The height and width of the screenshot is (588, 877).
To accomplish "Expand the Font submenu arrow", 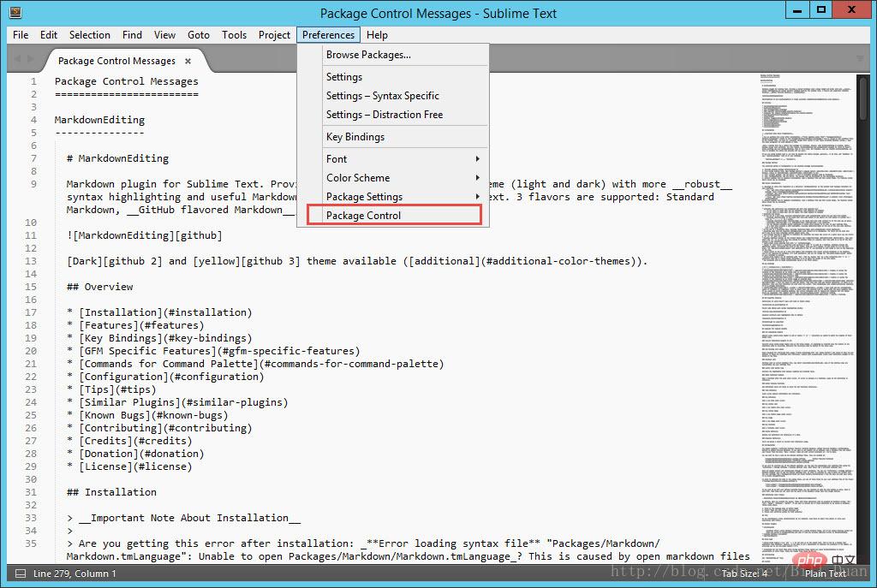I will [477, 158].
